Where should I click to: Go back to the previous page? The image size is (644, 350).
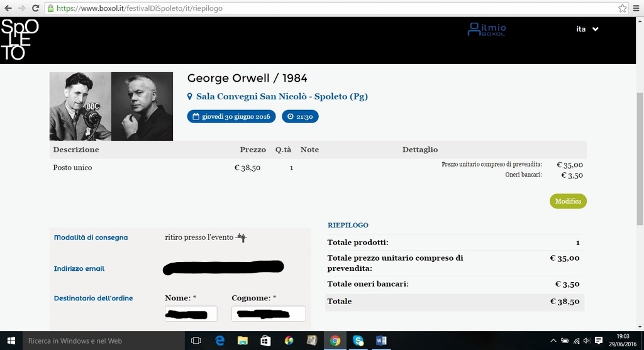pyautogui.click(x=8, y=8)
